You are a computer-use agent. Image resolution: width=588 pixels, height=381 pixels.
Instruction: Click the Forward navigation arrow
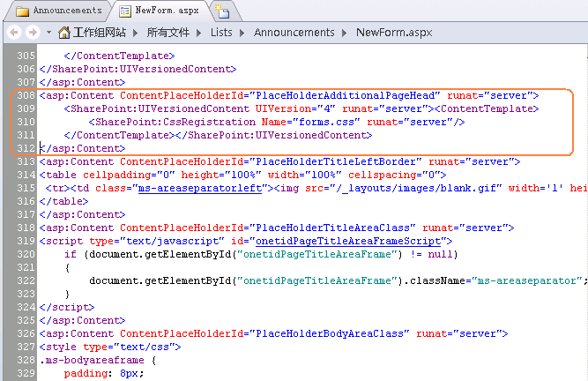click(33, 33)
